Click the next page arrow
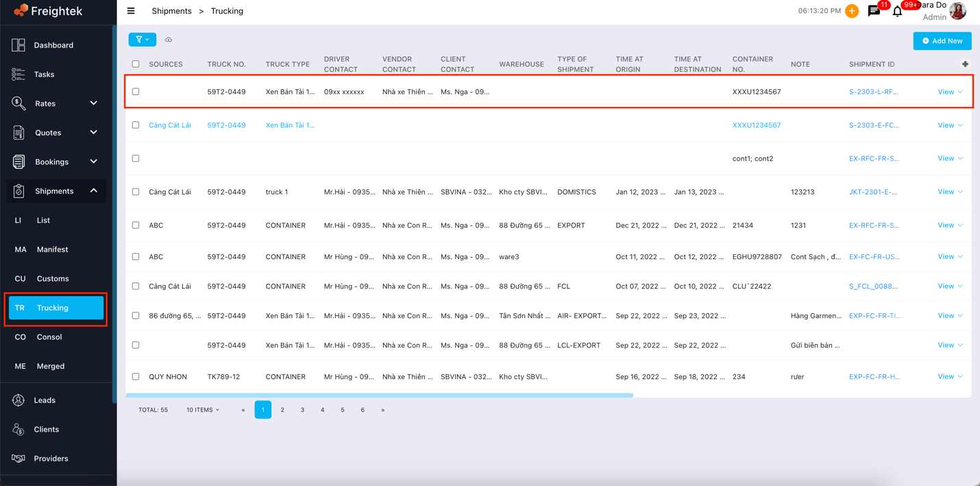The height and width of the screenshot is (486, 980). pos(382,410)
